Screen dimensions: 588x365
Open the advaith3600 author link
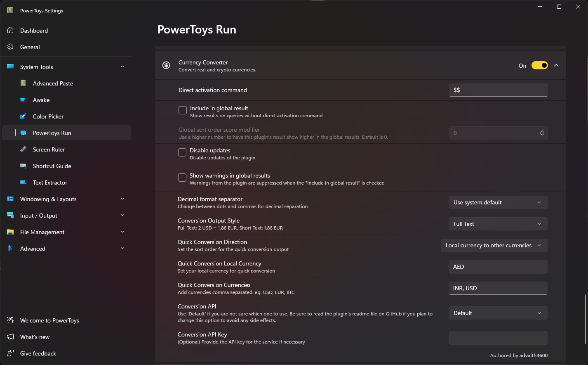pos(534,356)
